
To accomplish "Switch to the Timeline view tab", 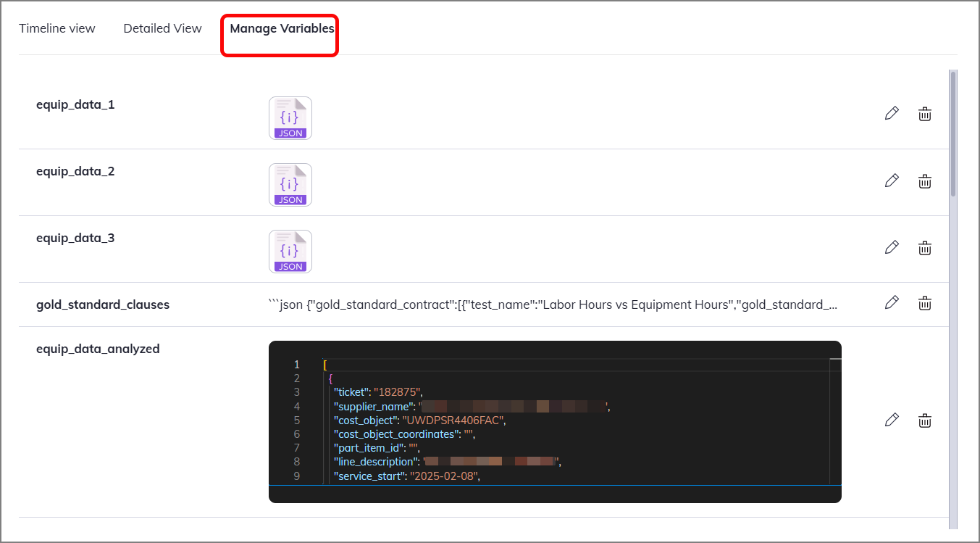I will [57, 28].
